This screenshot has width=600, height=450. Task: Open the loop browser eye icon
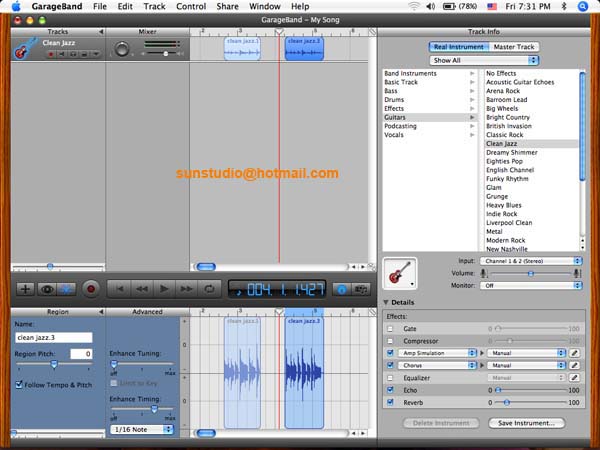click(x=47, y=289)
